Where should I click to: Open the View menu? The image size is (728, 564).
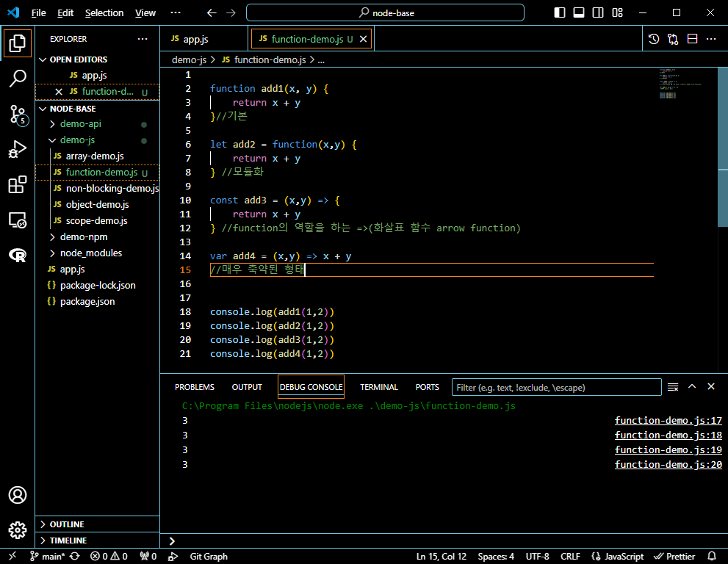click(x=145, y=12)
